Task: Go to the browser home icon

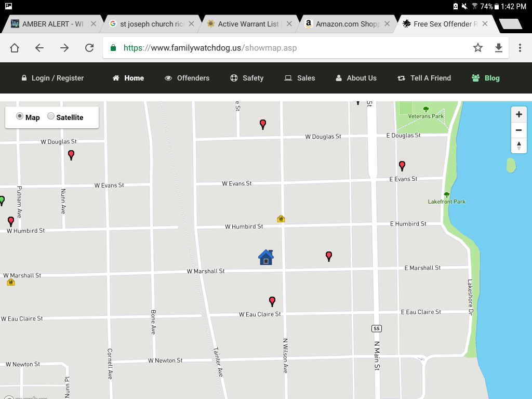Action: 15,48
